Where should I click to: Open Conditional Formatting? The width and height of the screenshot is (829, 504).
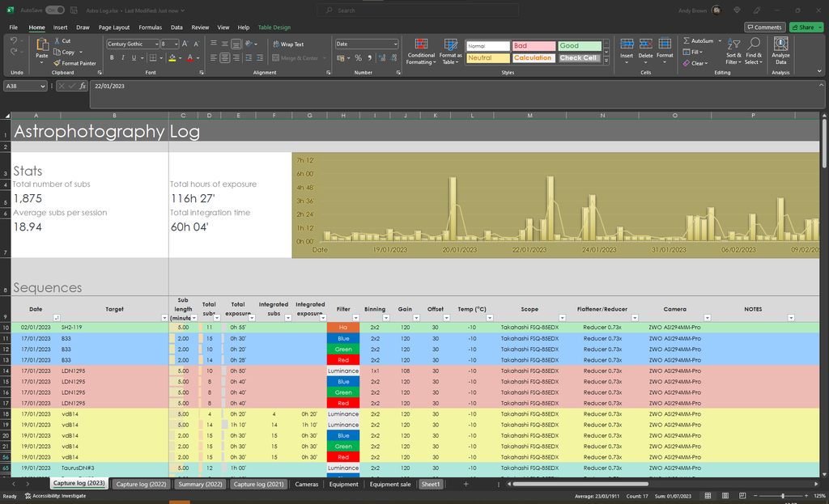[421, 52]
